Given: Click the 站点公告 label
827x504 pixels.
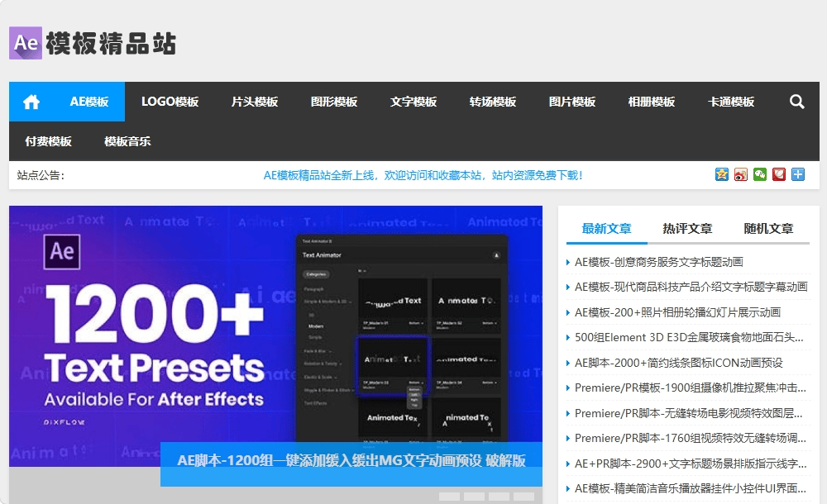Looking at the screenshot, I should point(41,175).
